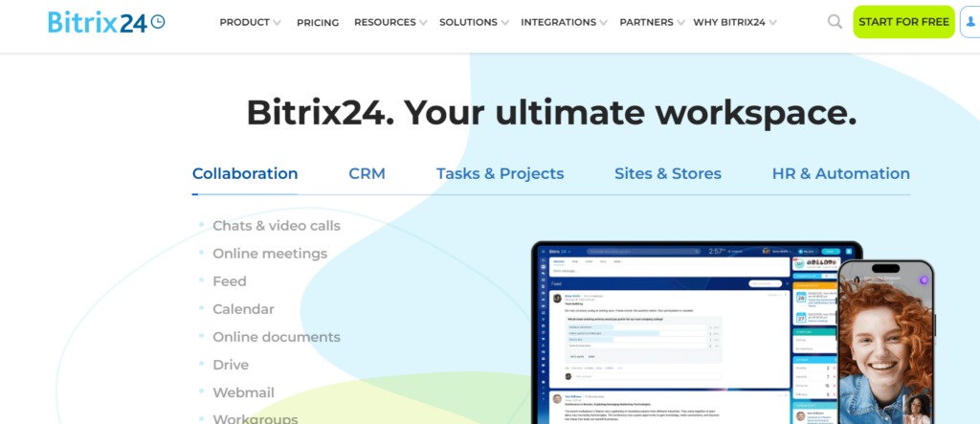Open the Solutions dropdown menu
Image resolution: width=980 pixels, height=424 pixels.
click(474, 22)
